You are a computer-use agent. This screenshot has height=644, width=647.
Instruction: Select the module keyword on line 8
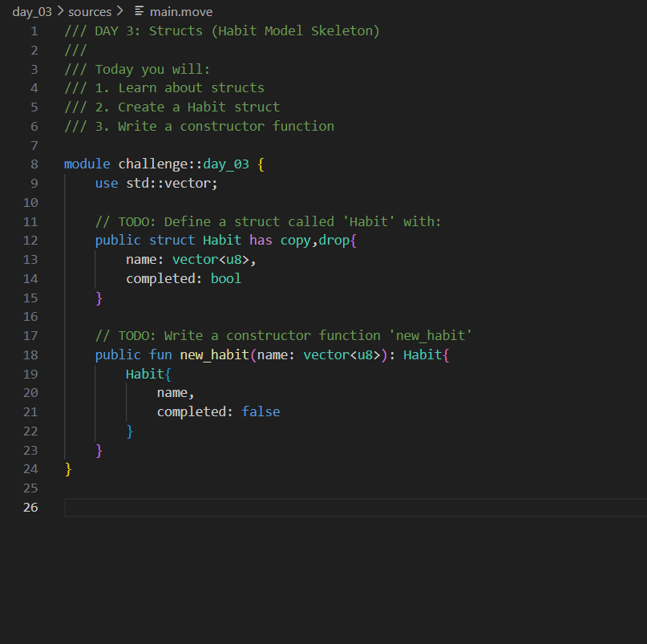(x=86, y=164)
